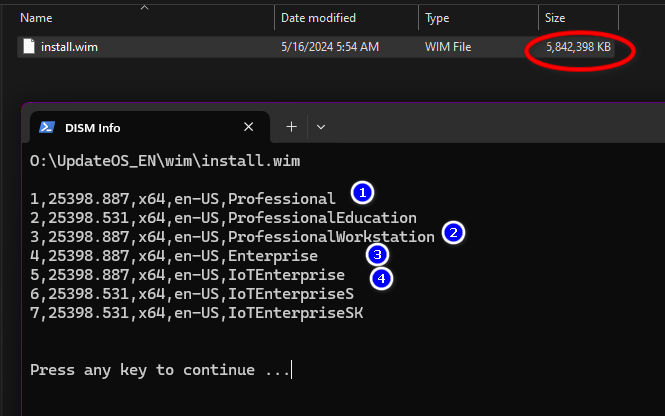This screenshot has height=416, width=665.
Task: Click the PowerShell icon on DISM Info tab
Action: coord(47,127)
